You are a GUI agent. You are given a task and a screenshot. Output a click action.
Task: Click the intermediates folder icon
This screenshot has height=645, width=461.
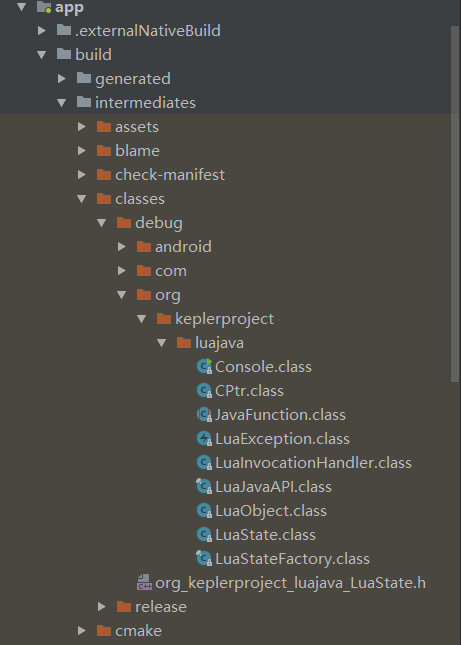click(x=84, y=102)
